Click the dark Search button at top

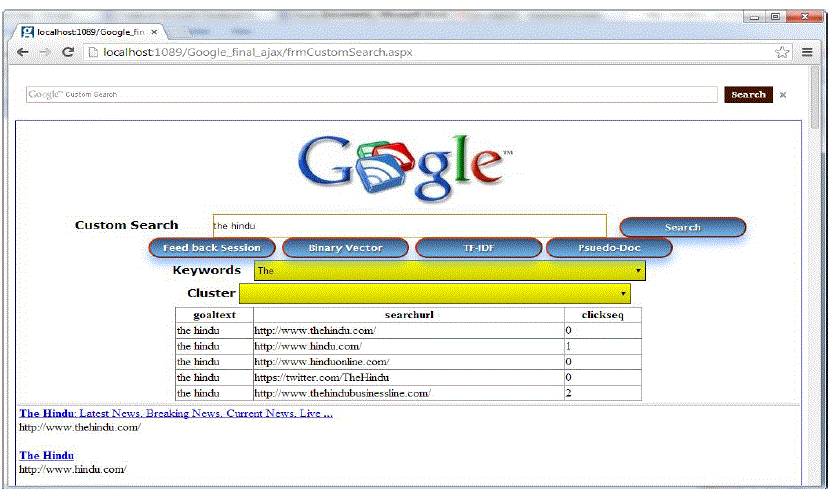point(748,95)
